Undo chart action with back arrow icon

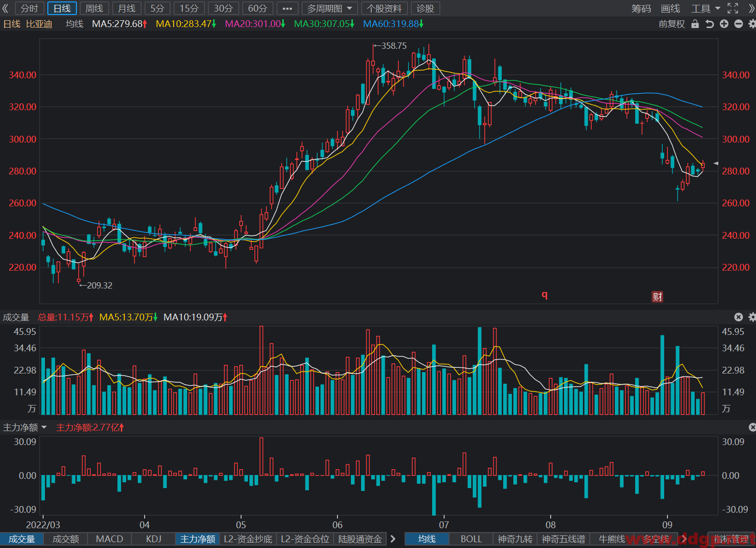pyautogui.click(x=709, y=24)
